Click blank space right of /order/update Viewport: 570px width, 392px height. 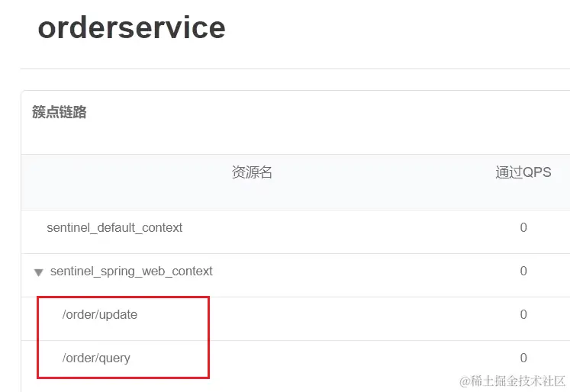coord(343,314)
